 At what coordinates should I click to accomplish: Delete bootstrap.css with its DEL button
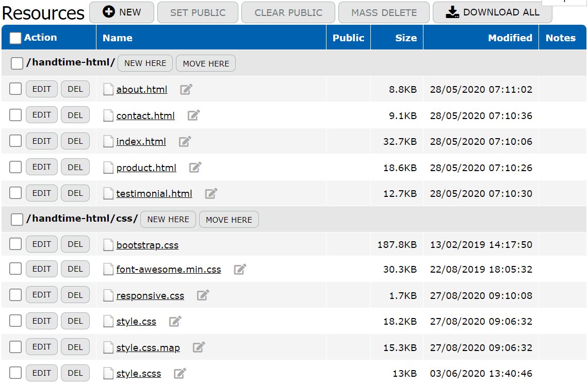(75, 244)
